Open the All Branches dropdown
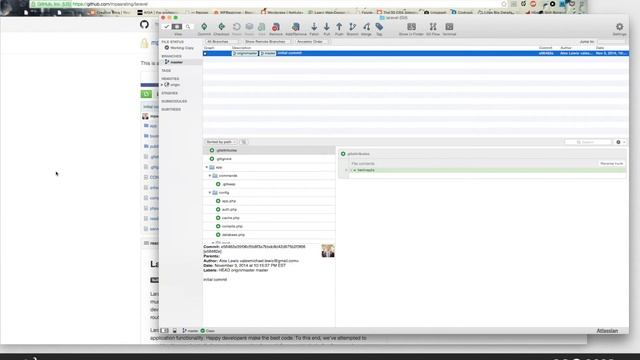Image resolution: width=640 pixels, height=360 pixels. point(222,42)
